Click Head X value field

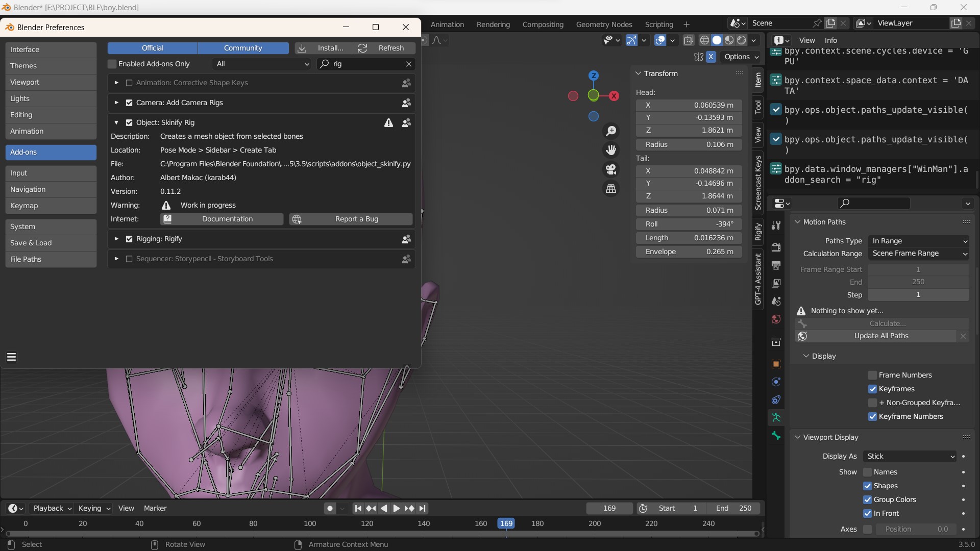[689, 106]
